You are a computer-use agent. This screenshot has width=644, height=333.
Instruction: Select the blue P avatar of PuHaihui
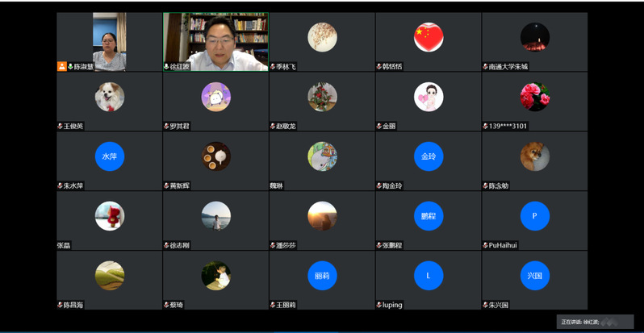point(535,216)
